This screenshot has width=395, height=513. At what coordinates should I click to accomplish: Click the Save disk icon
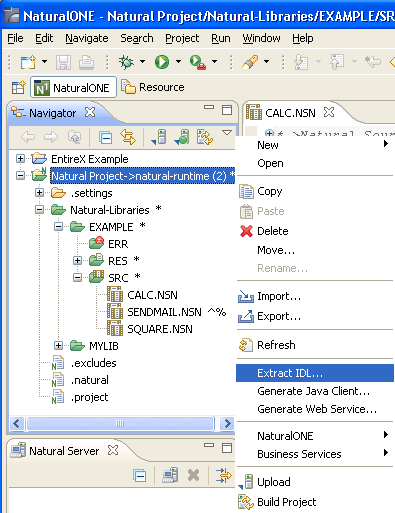coord(63,62)
